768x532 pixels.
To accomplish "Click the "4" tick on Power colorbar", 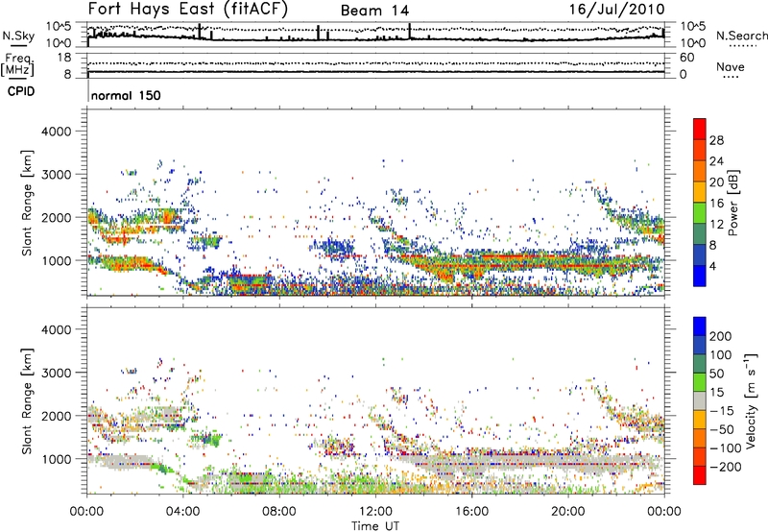I will pyautogui.click(x=713, y=267).
